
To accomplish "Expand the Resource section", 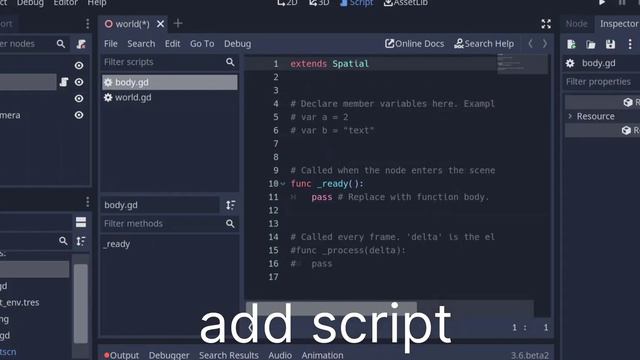I will click(x=571, y=116).
